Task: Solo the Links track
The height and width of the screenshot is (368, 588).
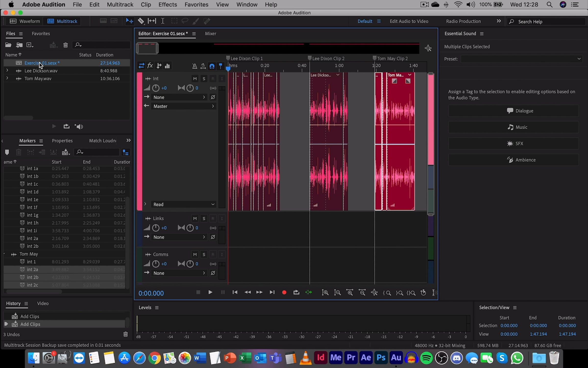Action: pyautogui.click(x=204, y=219)
